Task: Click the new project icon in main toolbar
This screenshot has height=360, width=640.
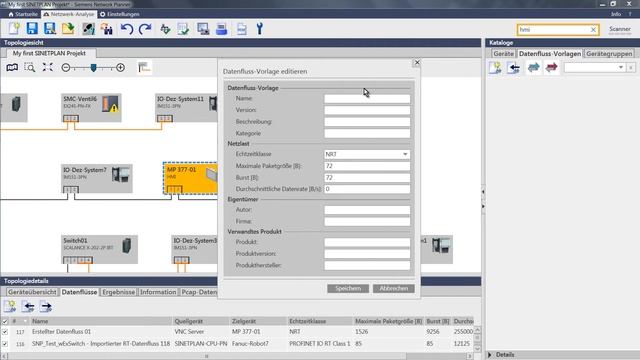Action: tap(14, 29)
